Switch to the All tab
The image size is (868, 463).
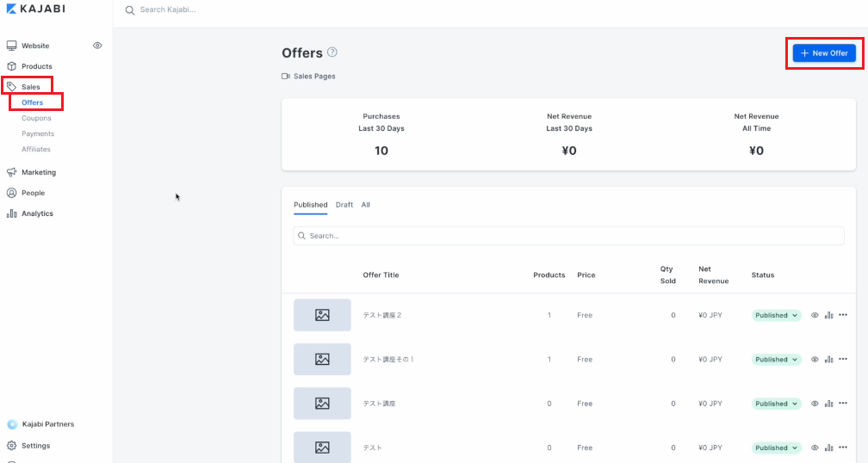click(x=365, y=205)
